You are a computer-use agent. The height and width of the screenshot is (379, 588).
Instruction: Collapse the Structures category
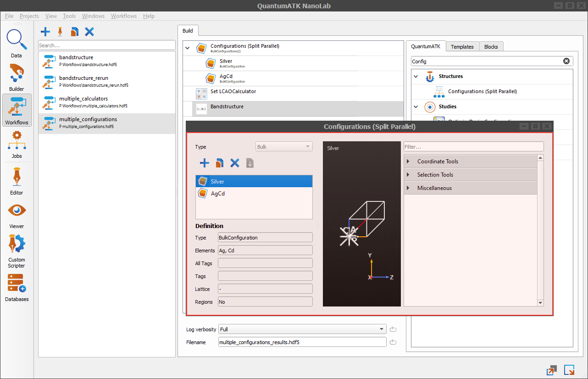pos(416,77)
